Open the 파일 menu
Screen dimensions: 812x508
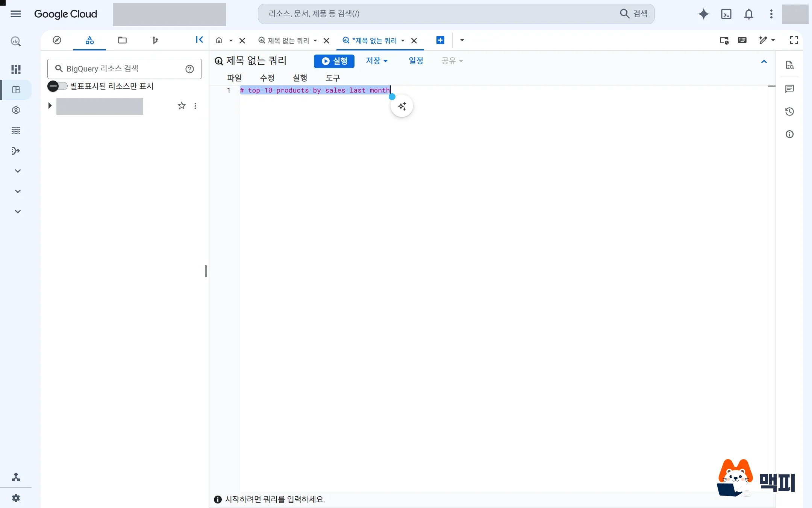[234, 78]
